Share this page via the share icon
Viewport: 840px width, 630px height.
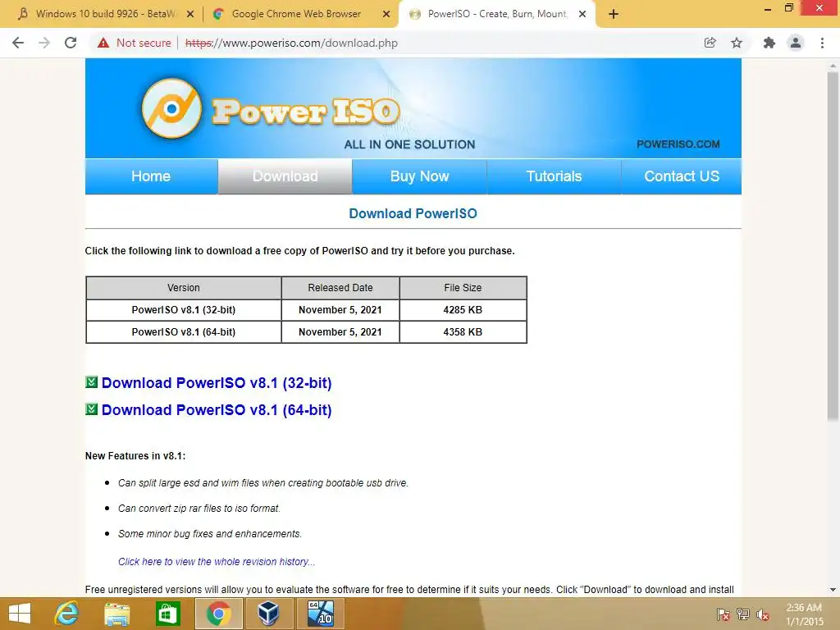(710, 43)
